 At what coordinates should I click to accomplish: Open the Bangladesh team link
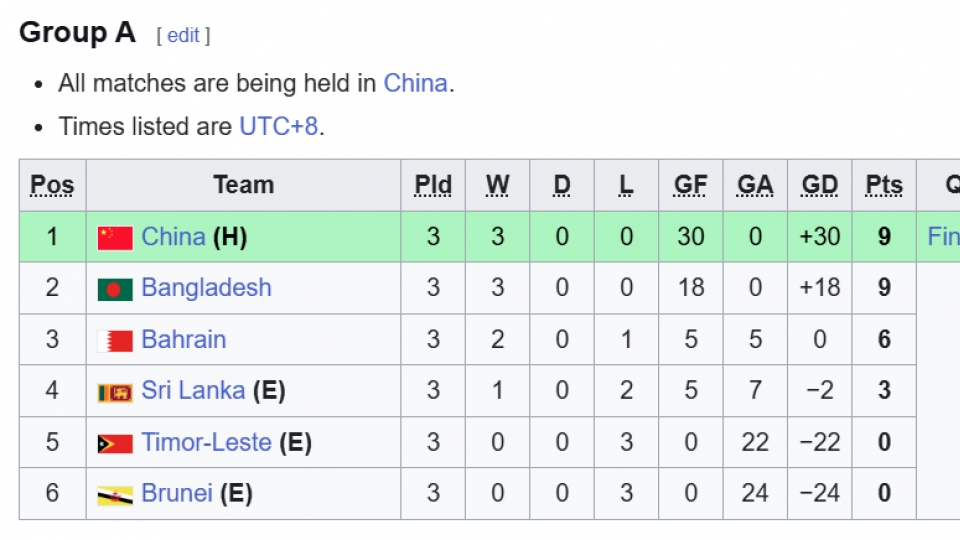coord(206,288)
